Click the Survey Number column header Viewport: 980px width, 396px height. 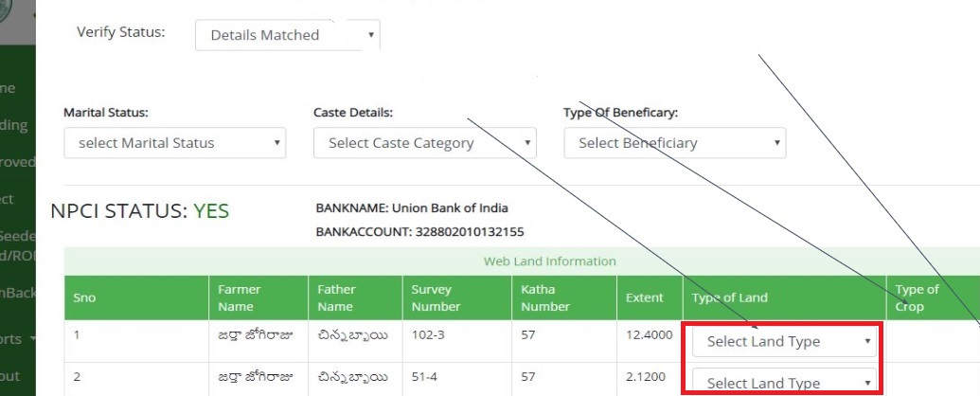click(432, 297)
